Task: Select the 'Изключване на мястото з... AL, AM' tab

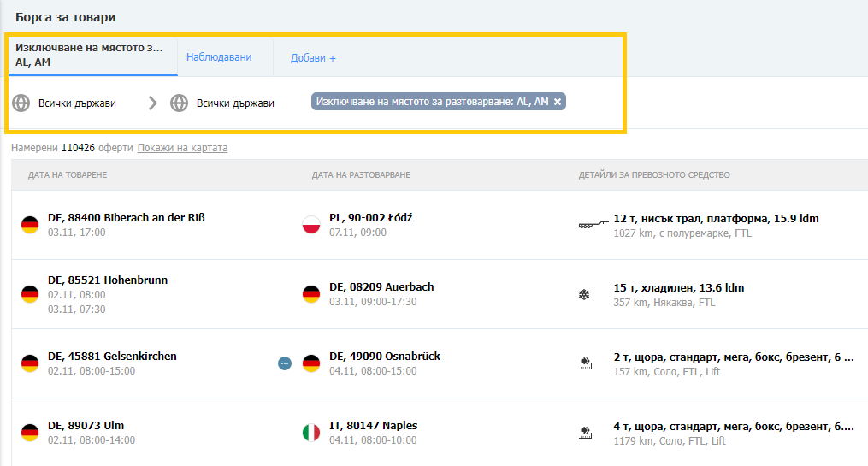Action: (x=93, y=56)
